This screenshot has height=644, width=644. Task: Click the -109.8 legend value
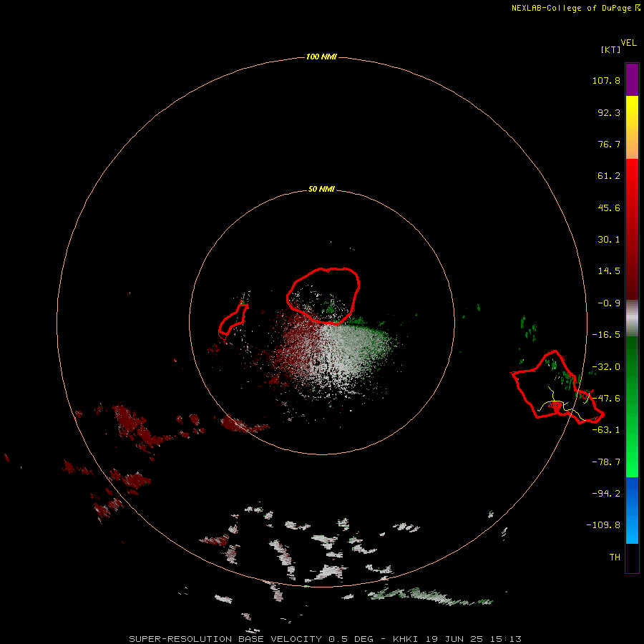click(603, 525)
